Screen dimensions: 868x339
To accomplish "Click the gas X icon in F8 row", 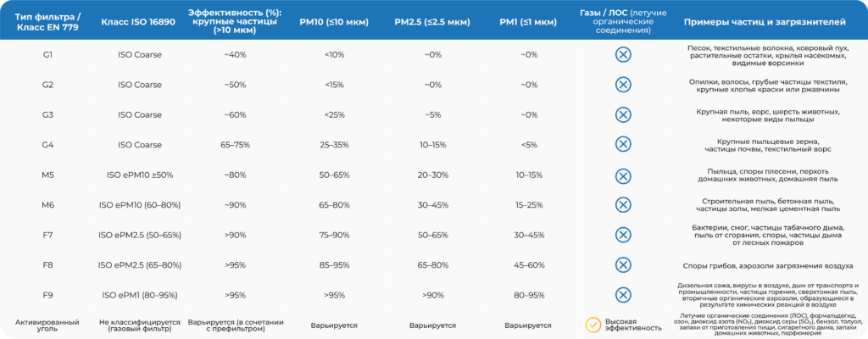I will click(x=622, y=264).
